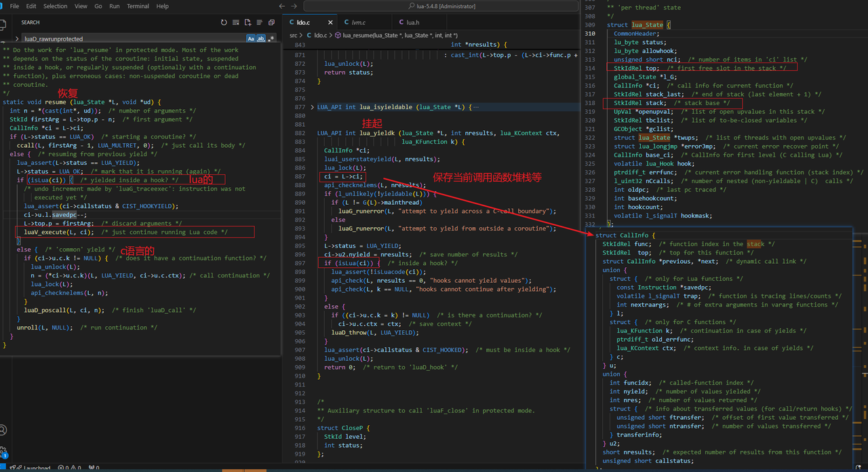Viewport: 868px width, 472px height.
Task: Click 'StkIdRel top;' in lua_State struct
Action: (x=636, y=68)
